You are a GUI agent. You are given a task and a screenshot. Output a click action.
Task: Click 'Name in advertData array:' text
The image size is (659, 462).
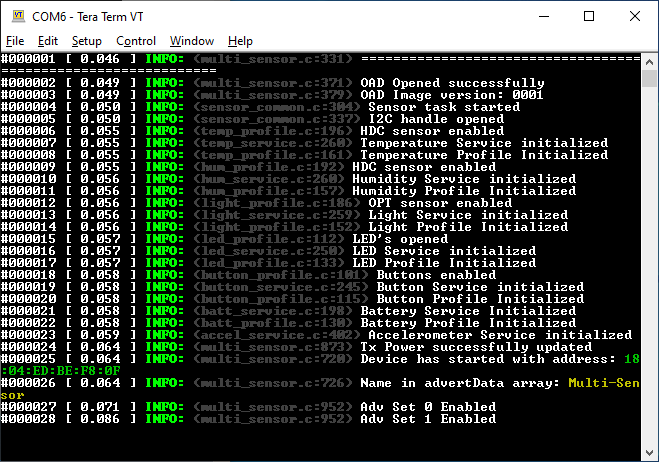click(x=460, y=383)
